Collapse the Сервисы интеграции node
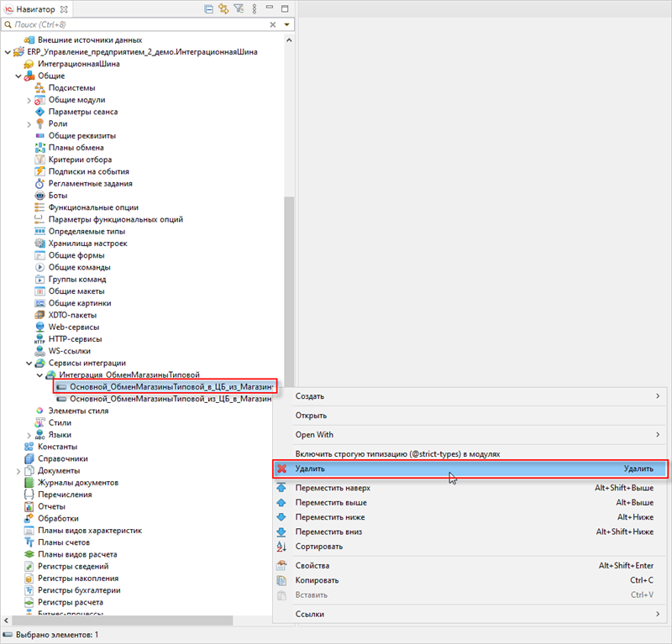This screenshot has height=644, width=672. [x=29, y=364]
